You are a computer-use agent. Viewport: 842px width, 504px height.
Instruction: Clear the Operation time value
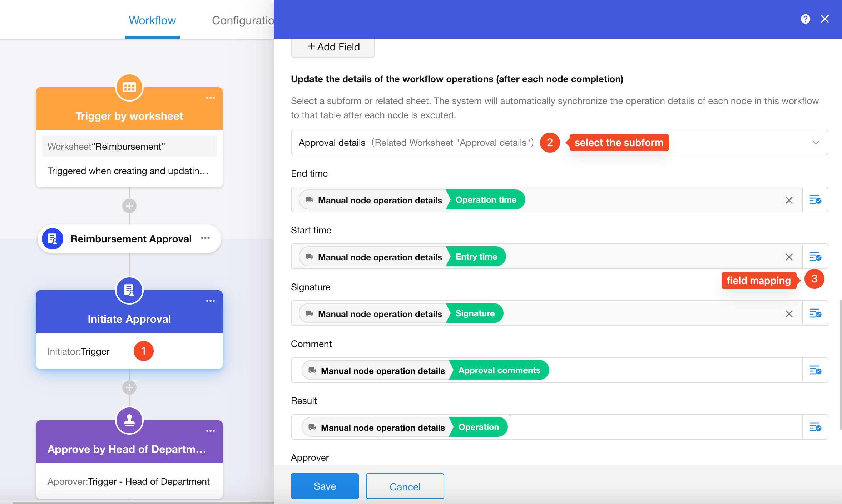coord(789,200)
